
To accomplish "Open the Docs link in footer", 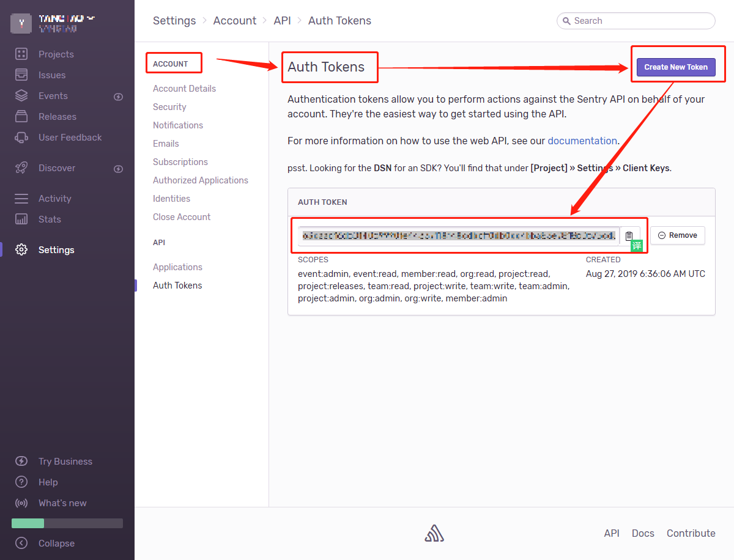I will coord(643,534).
